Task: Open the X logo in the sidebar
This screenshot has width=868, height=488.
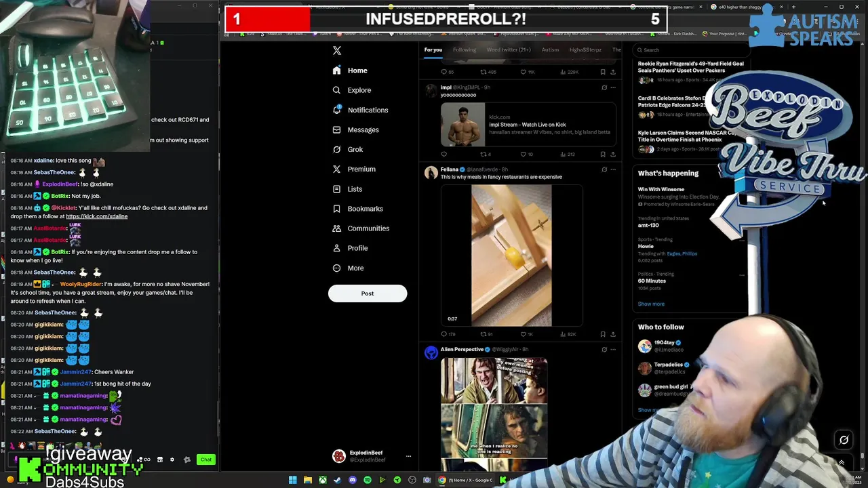Action: click(337, 50)
